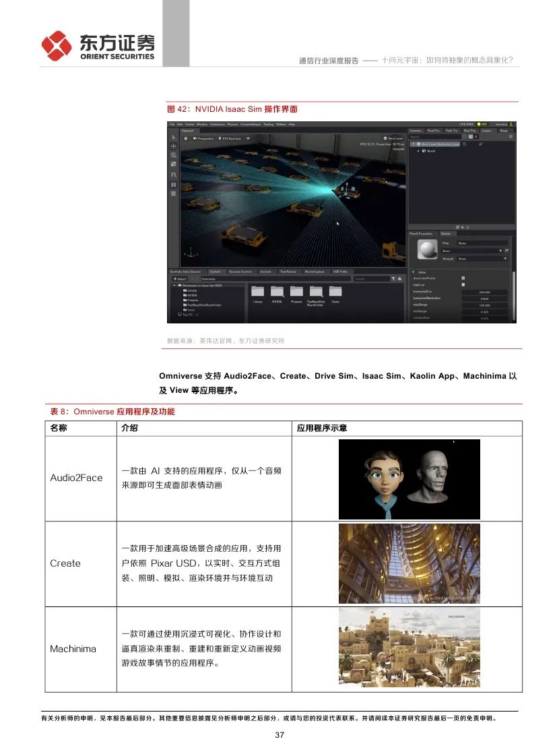Image resolution: width=557 pixels, height=756 pixels.
Task: Switch to the Movie Capture tab
Action: [314, 272]
